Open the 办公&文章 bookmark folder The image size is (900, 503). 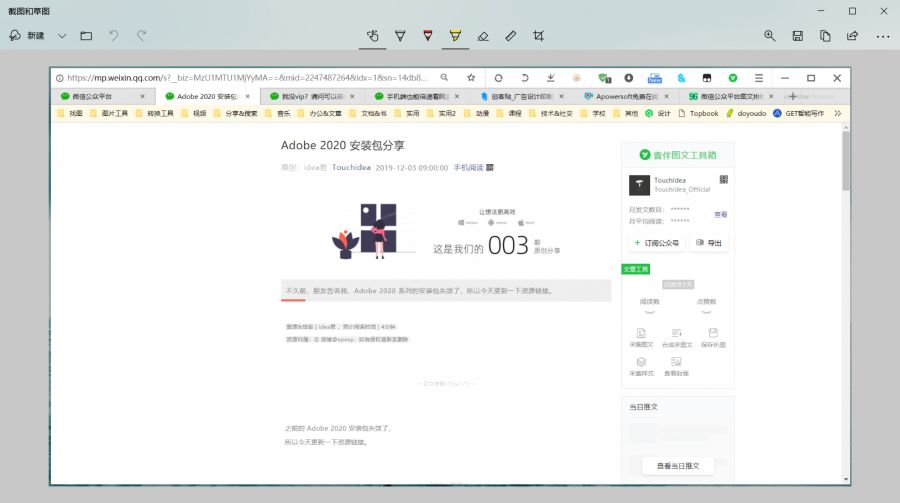(x=320, y=114)
